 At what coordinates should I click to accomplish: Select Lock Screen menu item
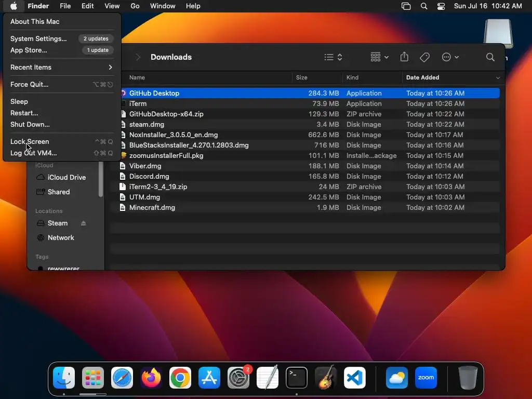[61, 141]
